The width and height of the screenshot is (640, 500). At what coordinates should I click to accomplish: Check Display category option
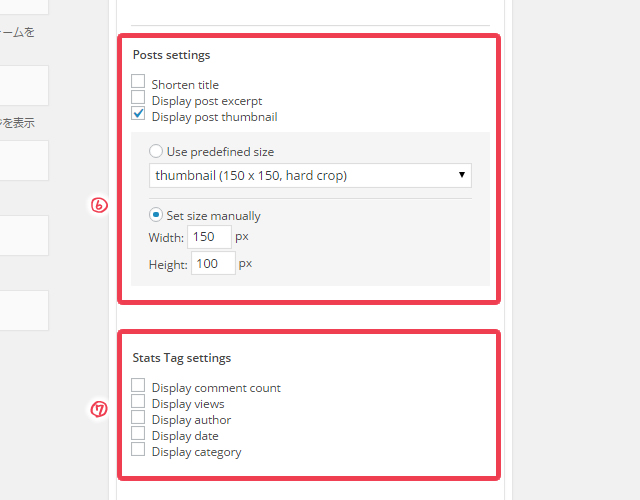click(x=138, y=449)
